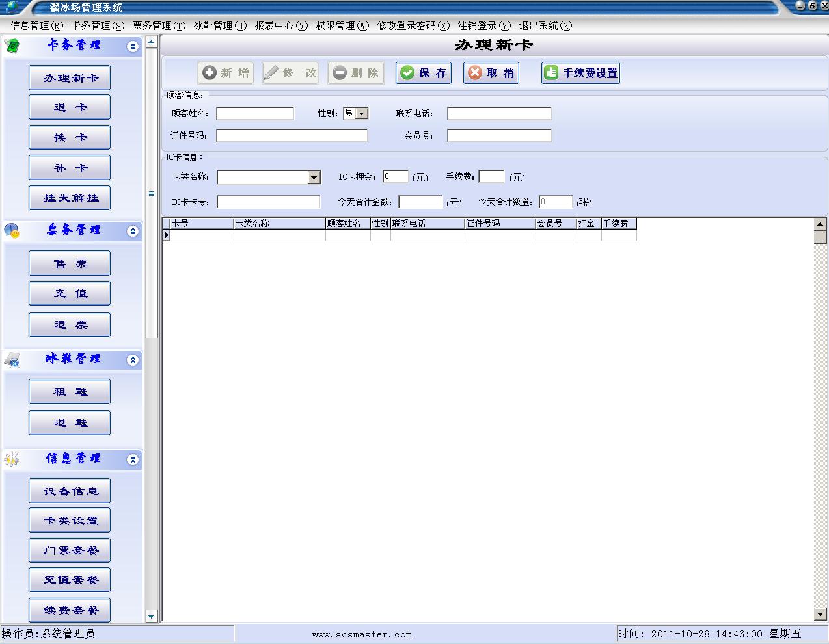Click the ticket management (票务管理) chat icon
Screen dimensions: 829x644
coord(12,231)
